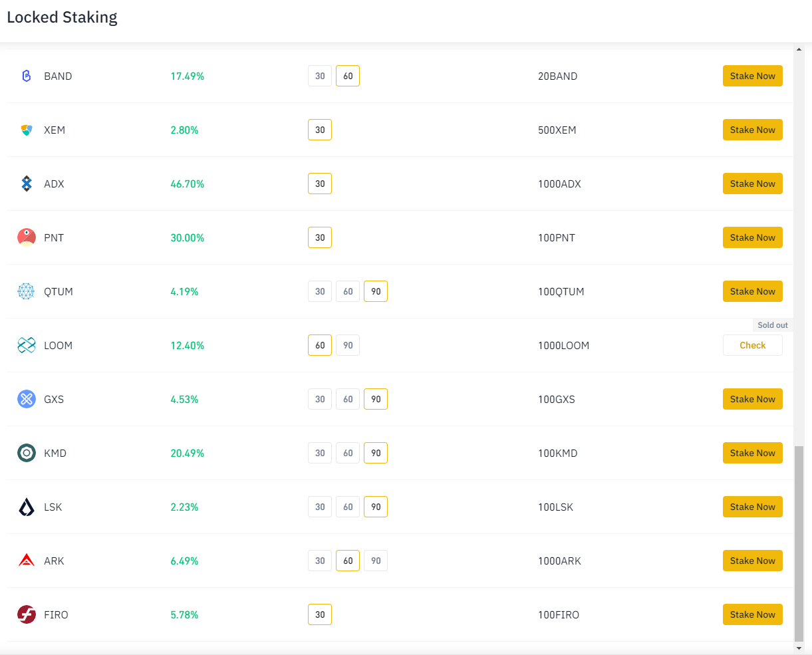Select 30-day duration for GXS
The image size is (812, 655).
320,399
